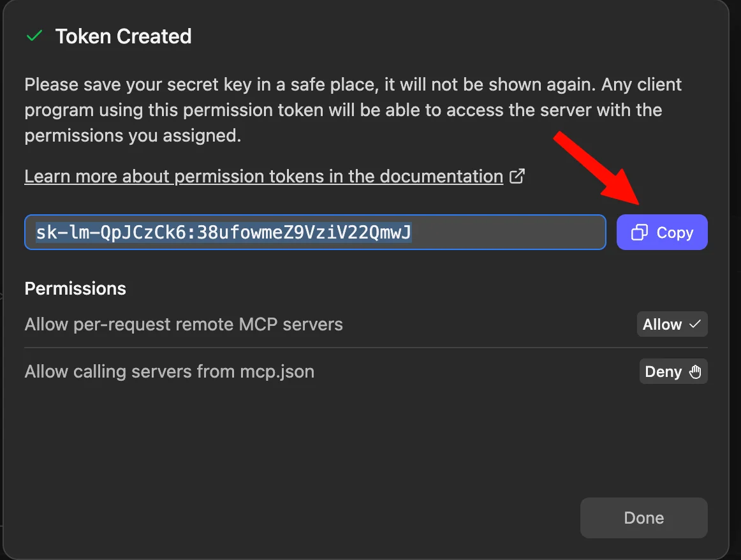Change the remote MCP servers Allow setting
Image resolution: width=741 pixels, height=560 pixels.
pyautogui.click(x=672, y=324)
